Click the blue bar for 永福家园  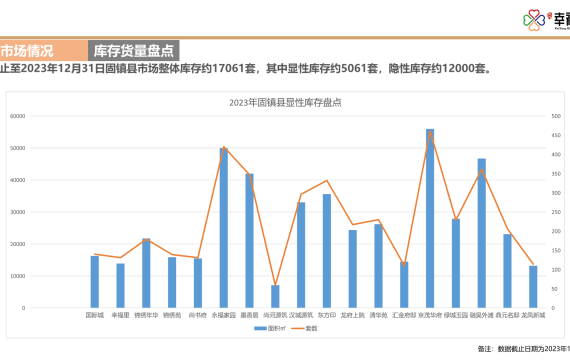pyautogui.click(x=224, y=228)
